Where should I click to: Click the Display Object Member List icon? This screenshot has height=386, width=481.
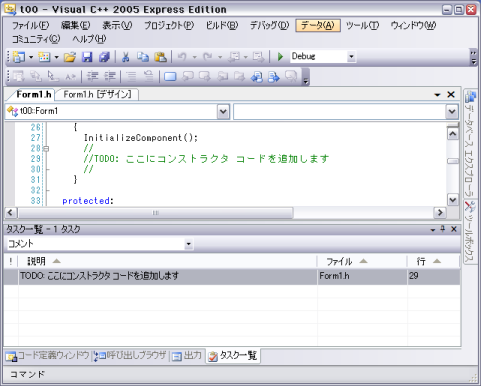(x=19, y=77)
